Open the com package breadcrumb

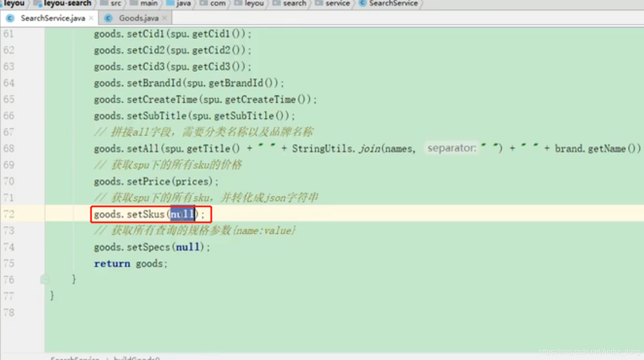point(218,3)
